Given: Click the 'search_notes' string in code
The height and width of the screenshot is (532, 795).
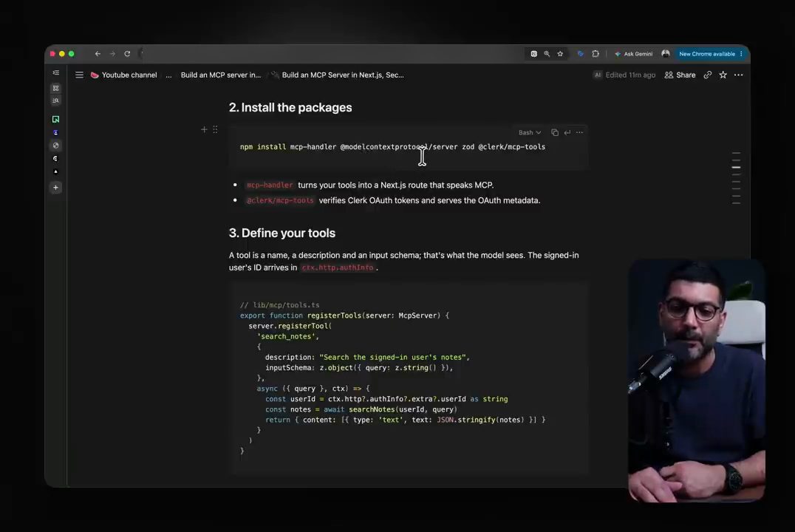Looking at the screenshot, I should coord(287,336).
